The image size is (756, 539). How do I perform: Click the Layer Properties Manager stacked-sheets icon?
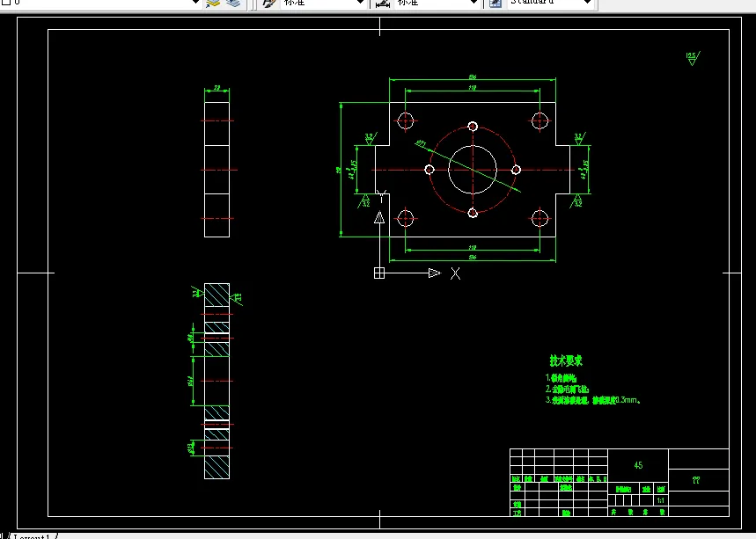tap(213, 3)
